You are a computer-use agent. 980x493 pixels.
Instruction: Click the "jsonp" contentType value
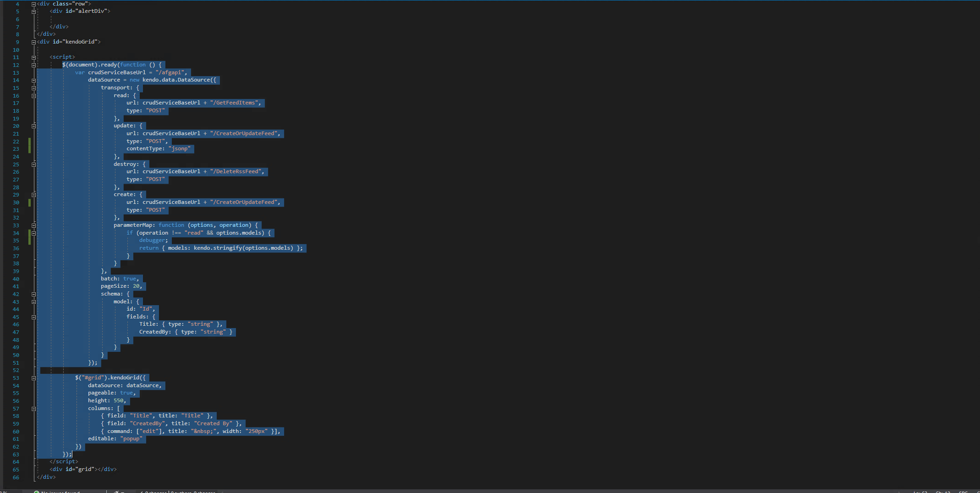click(179, 148)
